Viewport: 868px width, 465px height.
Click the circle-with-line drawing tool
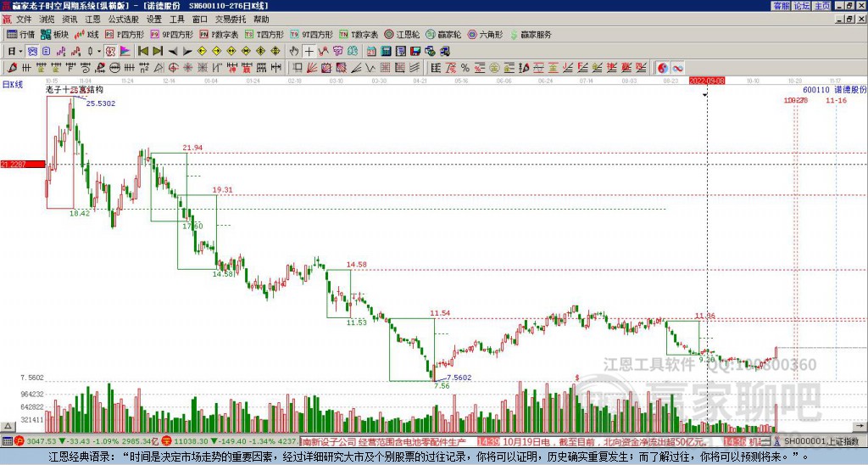coord(114,68)
